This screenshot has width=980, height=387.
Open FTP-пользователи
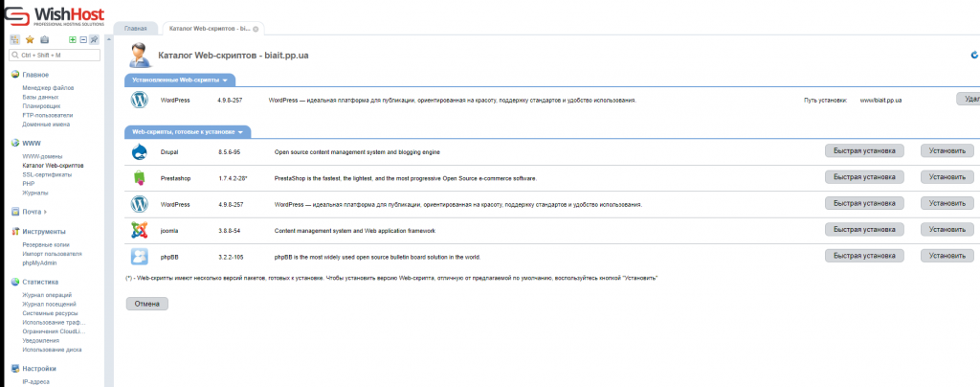[x=48, y=115]
